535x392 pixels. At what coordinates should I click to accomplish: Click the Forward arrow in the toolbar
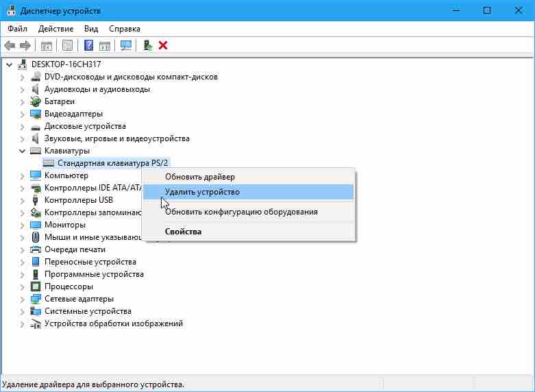(x=25, y=46)
